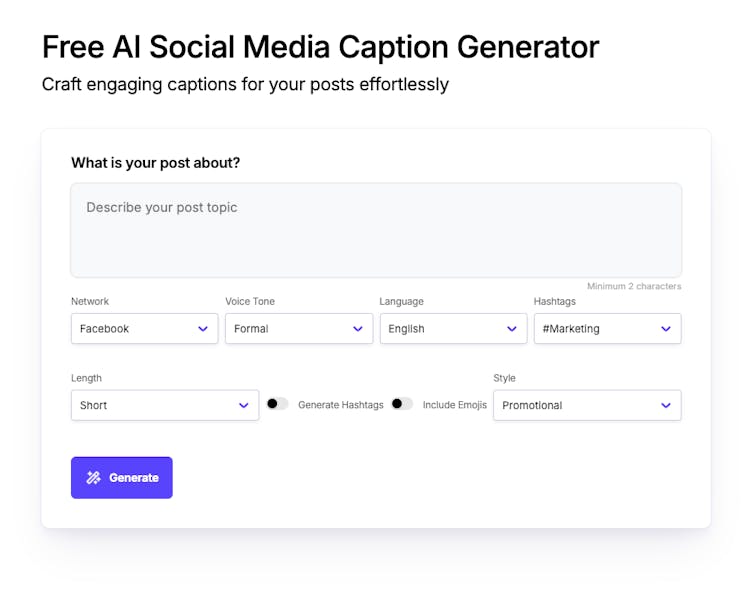Click the magic wand icon on Generate
750x591 pixels.
click(93, 478)
